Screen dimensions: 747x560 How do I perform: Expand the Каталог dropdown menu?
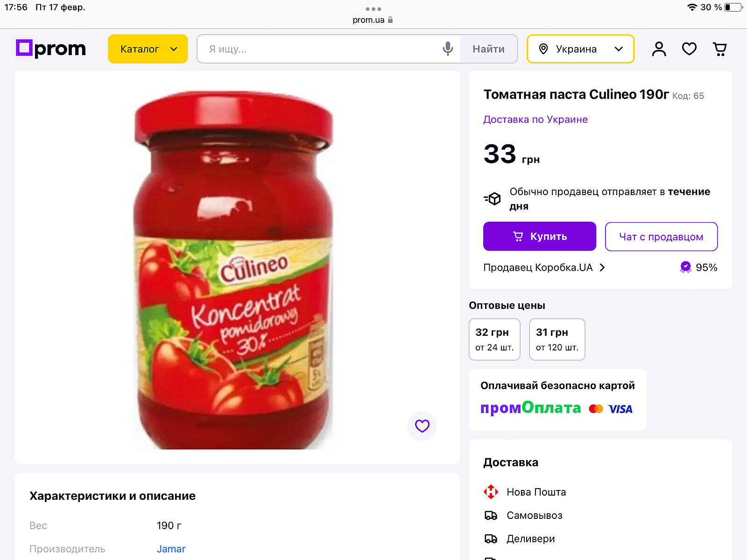click(x=148, y=49)
